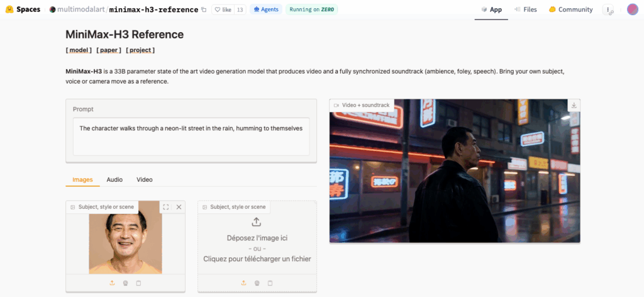
Task: Select the Video reference tab
Action: coord(145,179)
